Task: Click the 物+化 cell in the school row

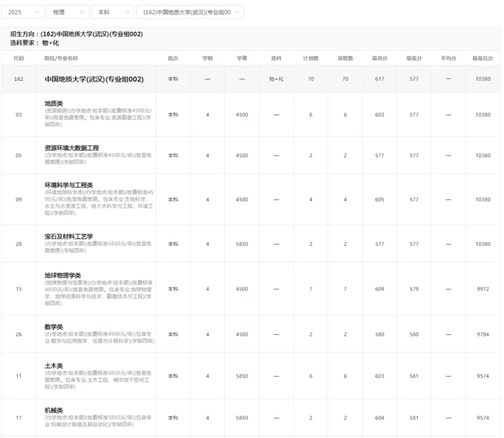Action: tap(276, 79)
